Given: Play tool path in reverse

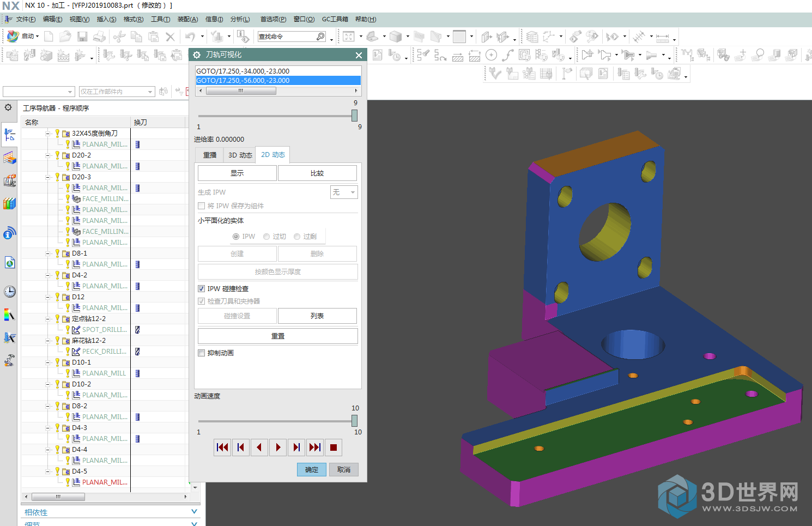Looking at the screenshot, I should tap(259, 448).
